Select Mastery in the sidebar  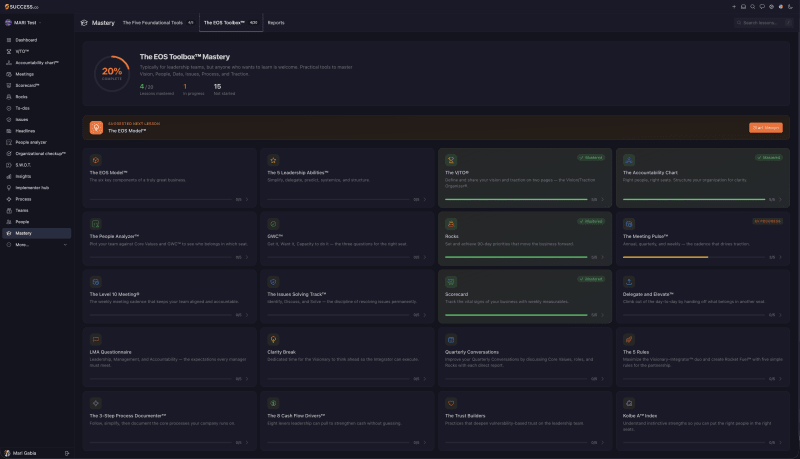click(36, 233)
